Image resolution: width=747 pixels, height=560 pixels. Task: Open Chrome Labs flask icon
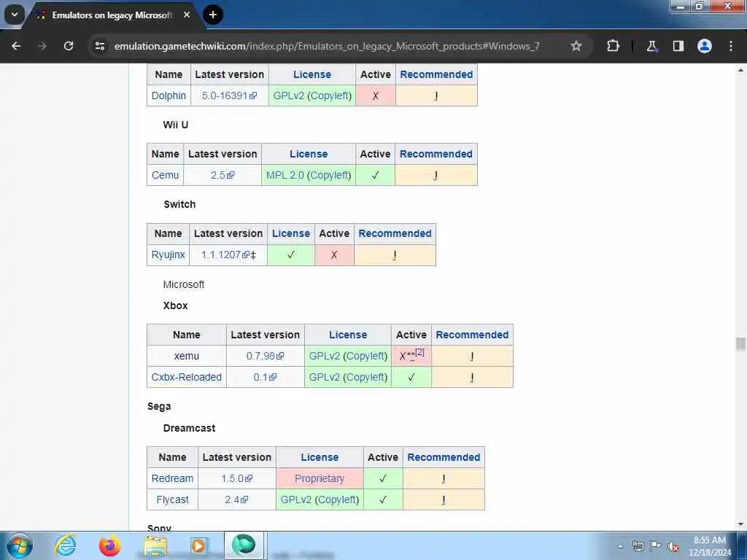point(651,46)
